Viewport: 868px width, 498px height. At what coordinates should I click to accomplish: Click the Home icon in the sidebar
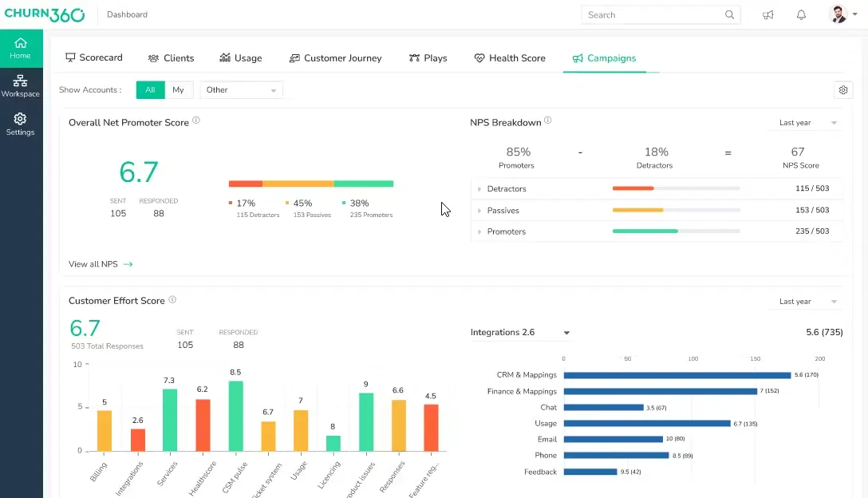[21, 46]
